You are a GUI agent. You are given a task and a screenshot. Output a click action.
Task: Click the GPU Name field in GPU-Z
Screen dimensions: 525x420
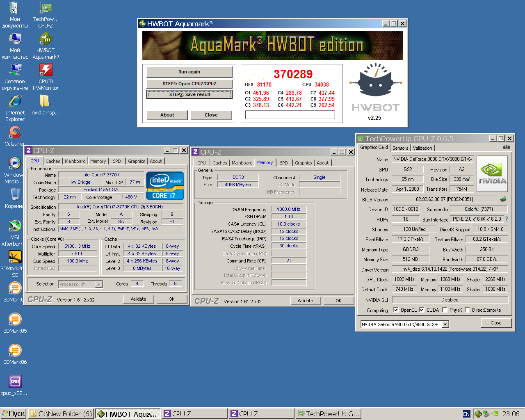tap(433, 159)
